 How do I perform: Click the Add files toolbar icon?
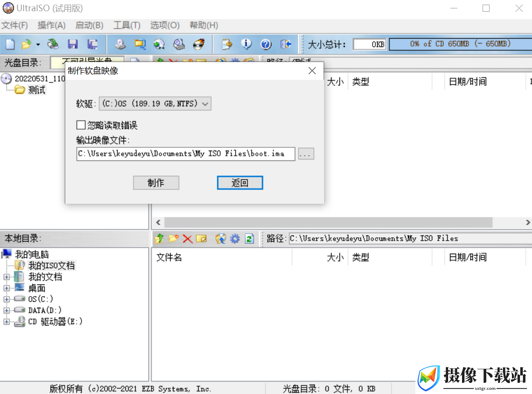point(227,44)
